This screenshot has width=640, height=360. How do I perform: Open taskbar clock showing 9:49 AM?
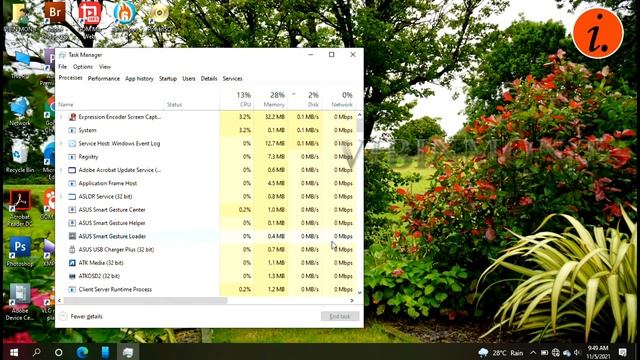pyautogui.click(x=599, y=352)
